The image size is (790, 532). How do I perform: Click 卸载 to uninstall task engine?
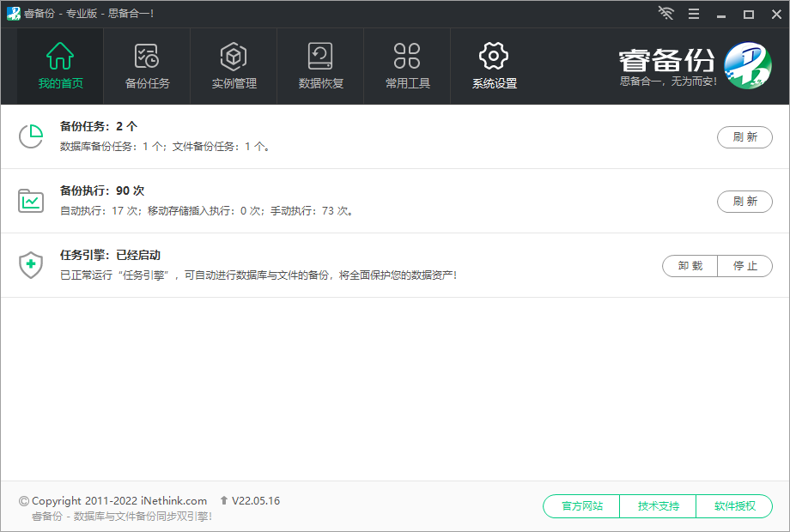click(690, 266)
